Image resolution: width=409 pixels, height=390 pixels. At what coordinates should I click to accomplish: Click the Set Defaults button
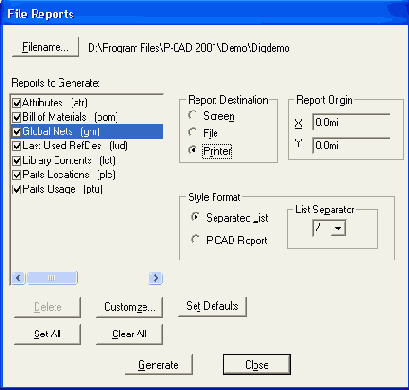click(212, 306)
